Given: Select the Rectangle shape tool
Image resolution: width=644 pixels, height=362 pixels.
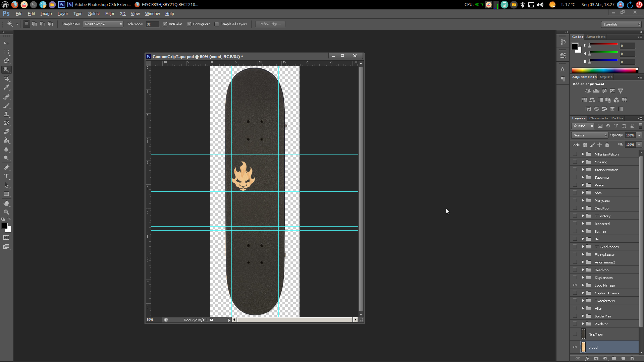Looking at the screenshot, I should pos(6,194).
